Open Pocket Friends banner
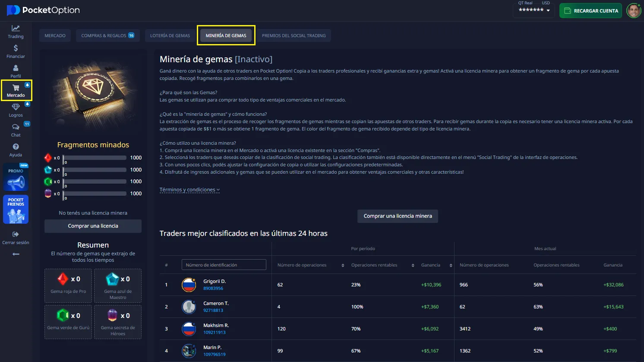This screenshot has width=644, height=362. (16, 210)
